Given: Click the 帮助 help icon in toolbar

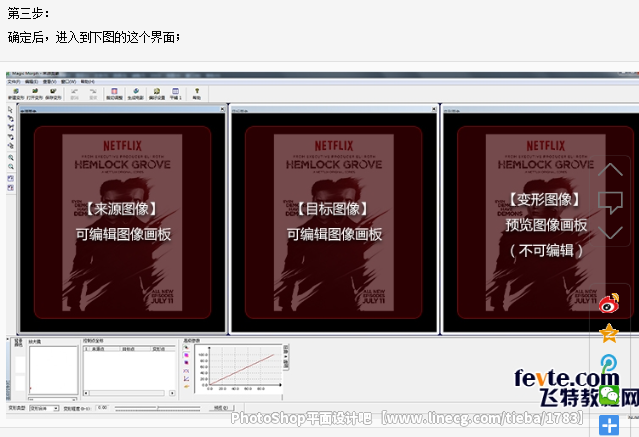Looking at the screenshot, I should 197,94.
